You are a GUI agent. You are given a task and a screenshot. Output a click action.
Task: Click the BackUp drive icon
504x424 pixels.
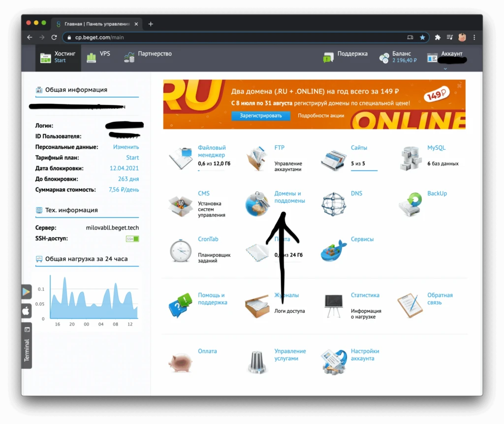pyautogui.click(x=410, y=204)
